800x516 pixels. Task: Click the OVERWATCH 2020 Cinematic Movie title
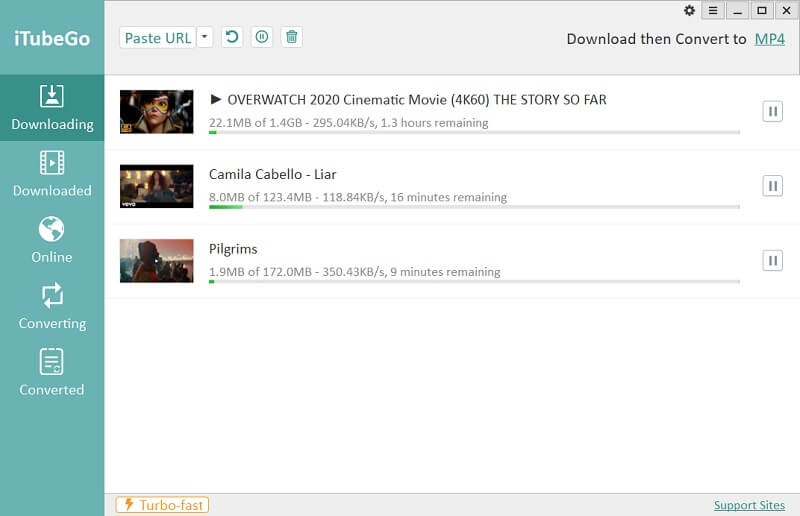tap(417, 100)
